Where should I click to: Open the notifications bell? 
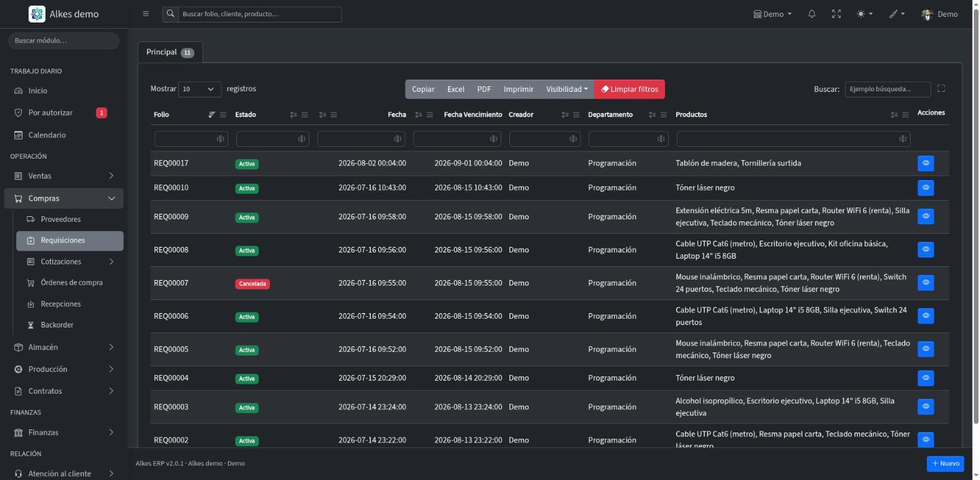point(811,14)
